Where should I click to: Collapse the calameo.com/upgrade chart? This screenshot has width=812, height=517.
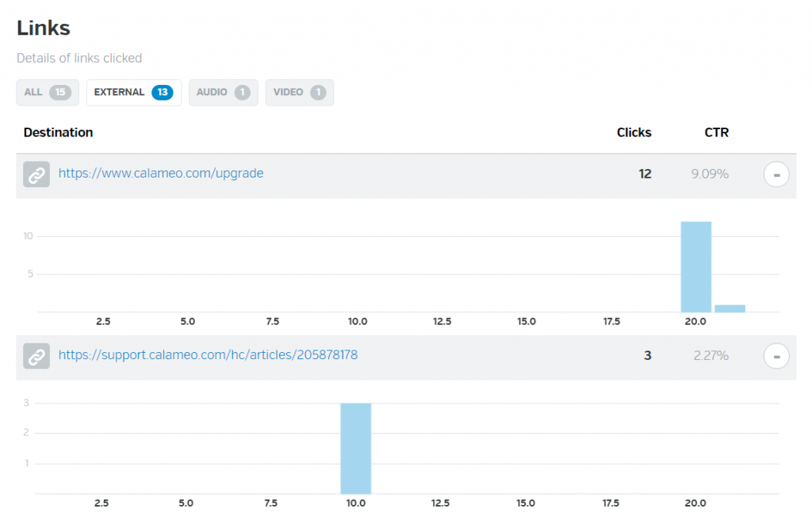point(776,174)
